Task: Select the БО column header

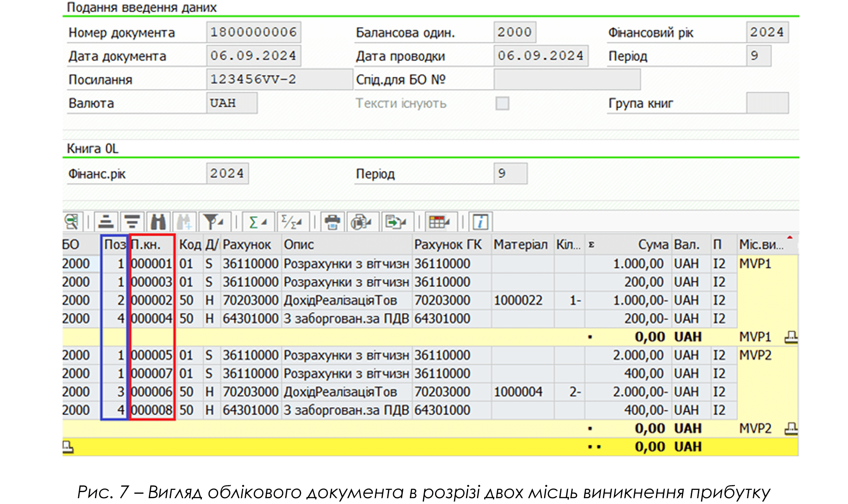Action: pos(80,244)
